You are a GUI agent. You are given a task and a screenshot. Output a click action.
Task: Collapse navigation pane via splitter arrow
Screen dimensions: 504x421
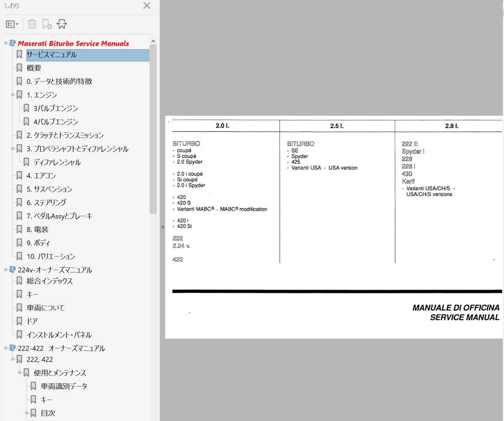(163, 227)
